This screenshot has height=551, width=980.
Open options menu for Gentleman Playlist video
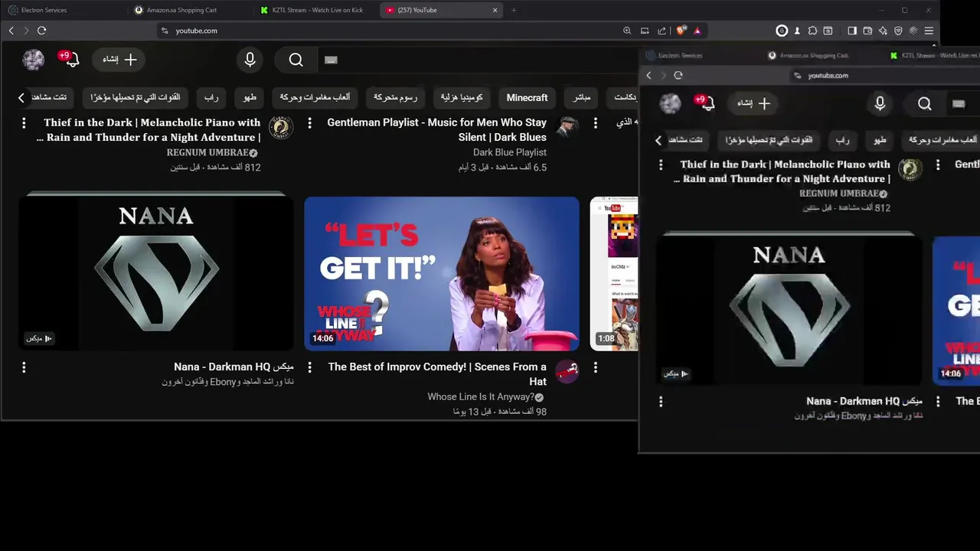(309, 122)
